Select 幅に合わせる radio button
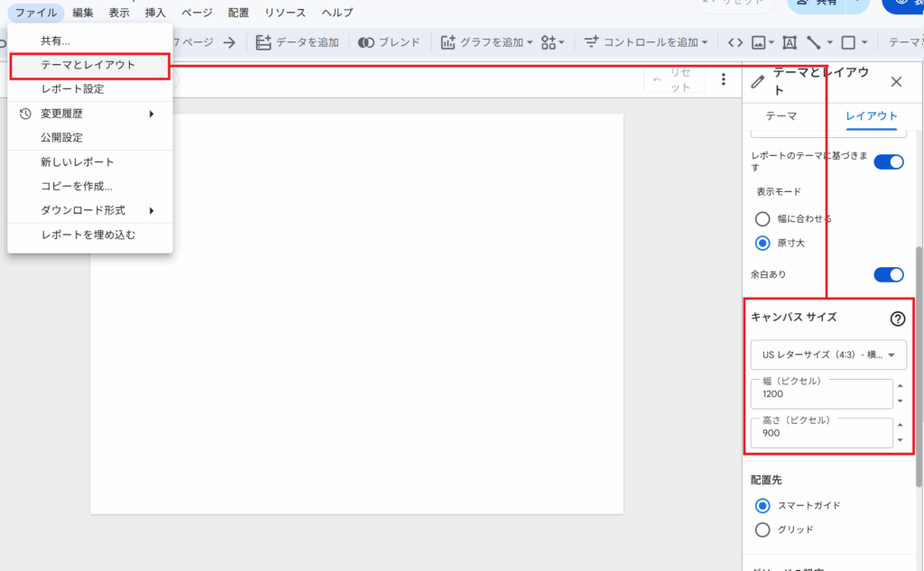The height and width of the screenshot is (571, 924). [762, 219]
